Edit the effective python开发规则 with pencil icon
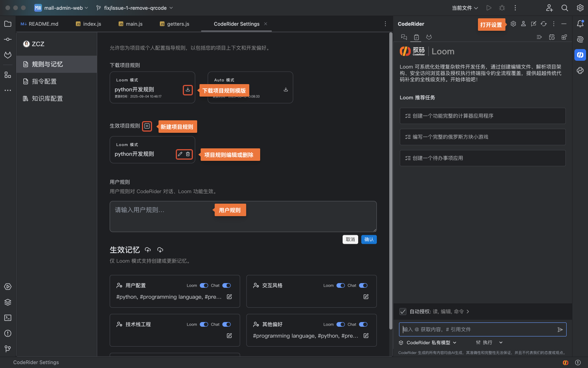Viewport: 588px width, 368px height. point(180,154)
